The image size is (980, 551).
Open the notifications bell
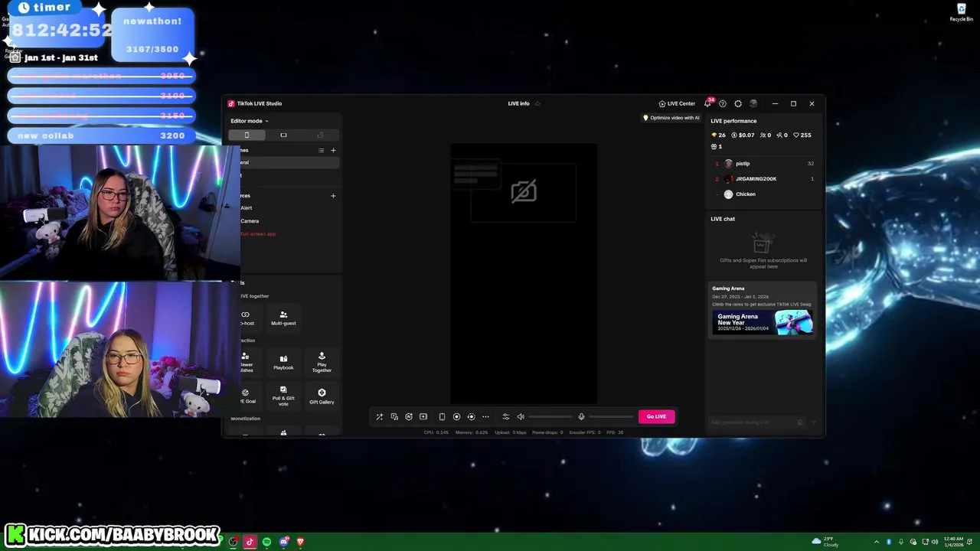(x=707, y=103)
